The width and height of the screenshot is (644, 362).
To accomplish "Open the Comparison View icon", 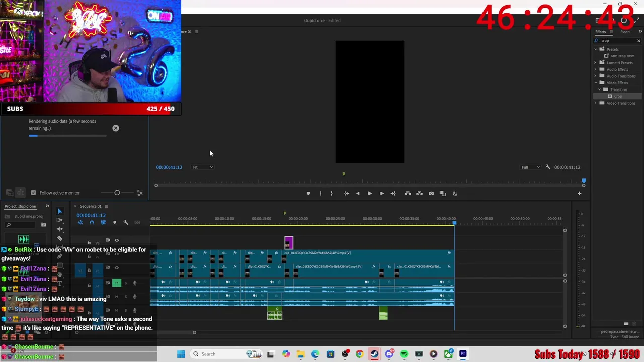I will point(443,193).
